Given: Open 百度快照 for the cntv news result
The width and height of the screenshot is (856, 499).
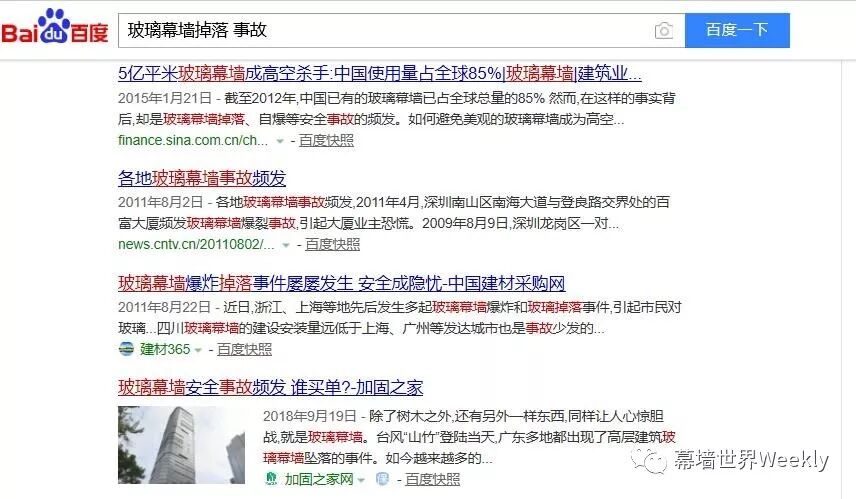Looking at the screenshot, I should 332,245.
